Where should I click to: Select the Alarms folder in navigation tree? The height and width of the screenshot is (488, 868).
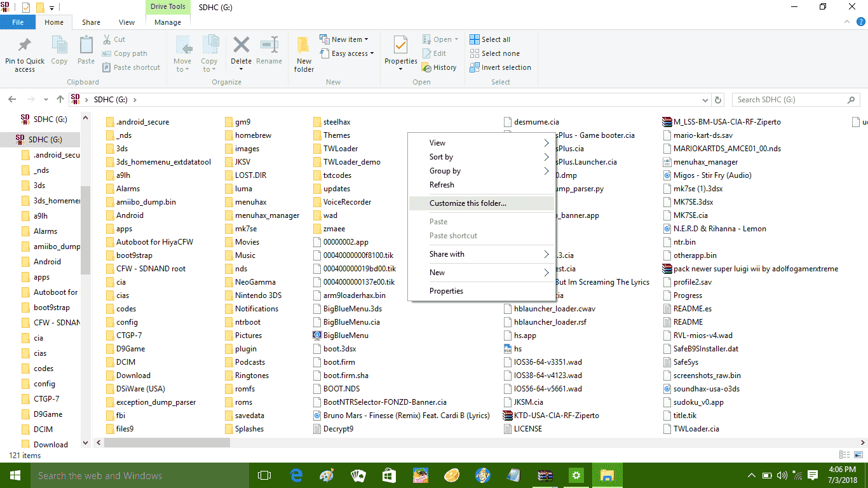40,231
